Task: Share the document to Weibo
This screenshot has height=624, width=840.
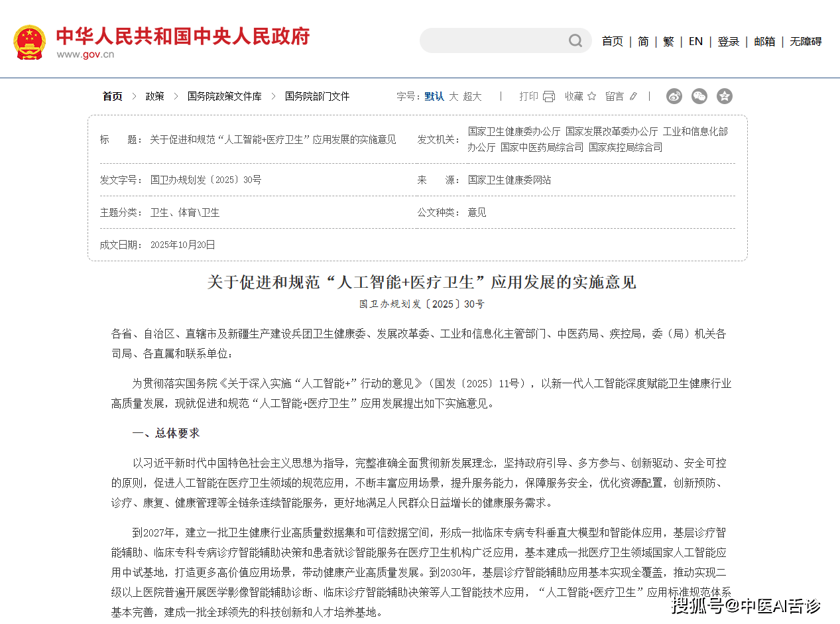Action: coord(674,96)
